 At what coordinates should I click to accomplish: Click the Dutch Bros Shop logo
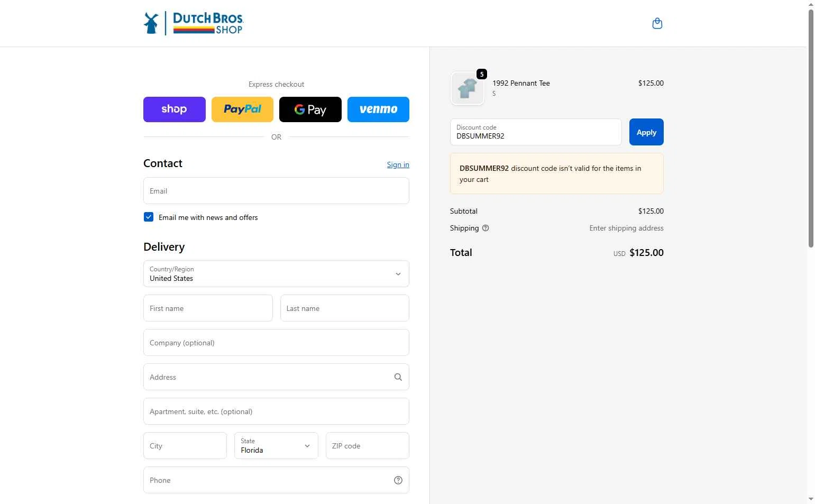[x=194, y=23]
